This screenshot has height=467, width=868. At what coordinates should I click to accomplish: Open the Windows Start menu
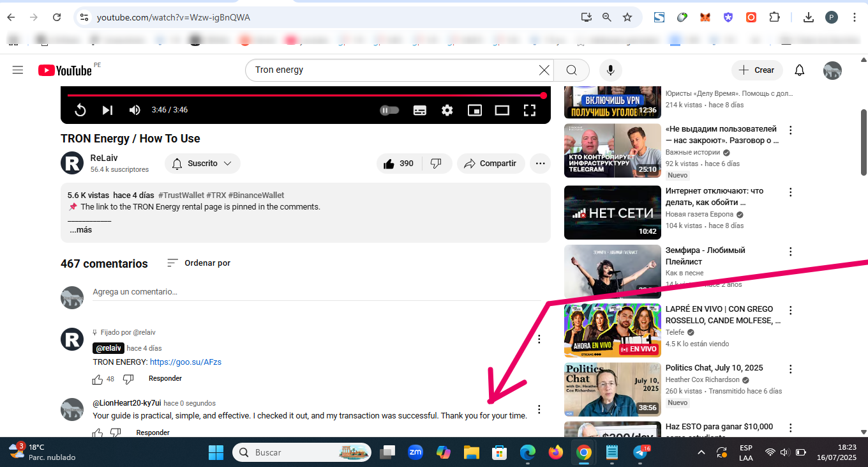point(216,452)
